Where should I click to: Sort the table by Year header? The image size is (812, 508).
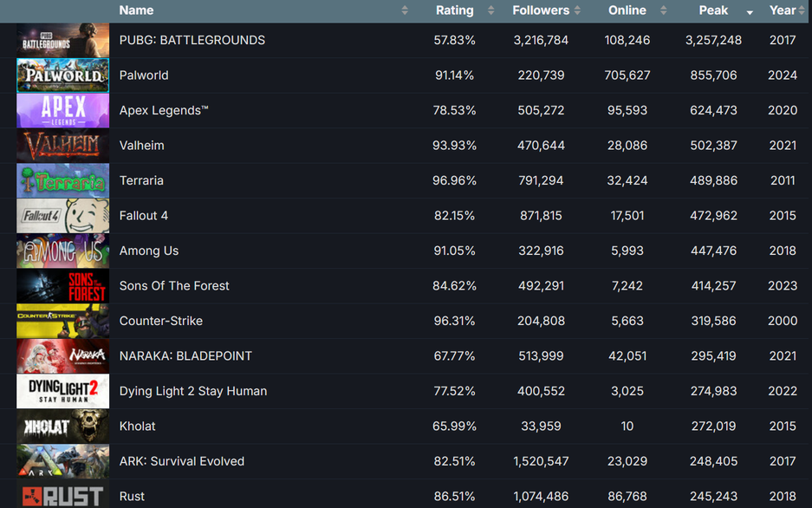[782, 10]
